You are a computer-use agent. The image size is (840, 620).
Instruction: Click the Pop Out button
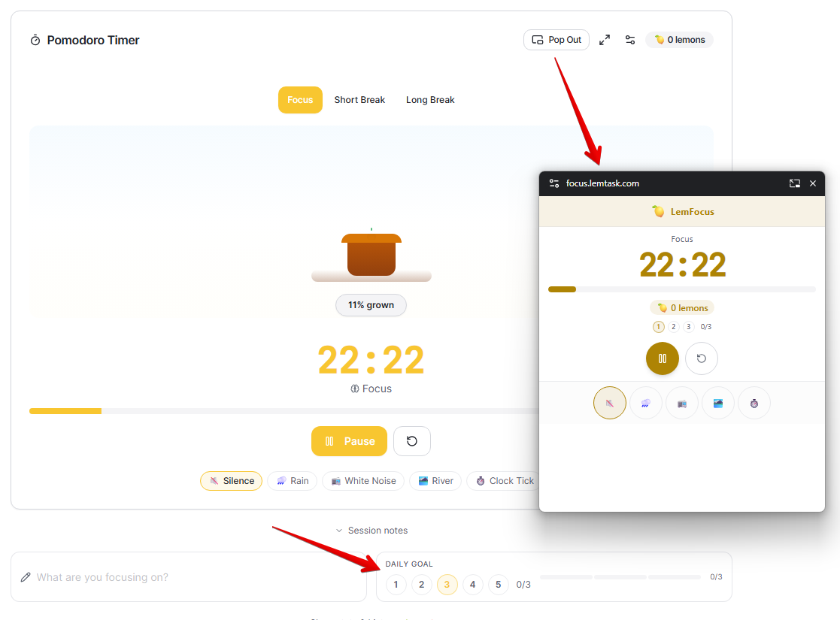556,39
